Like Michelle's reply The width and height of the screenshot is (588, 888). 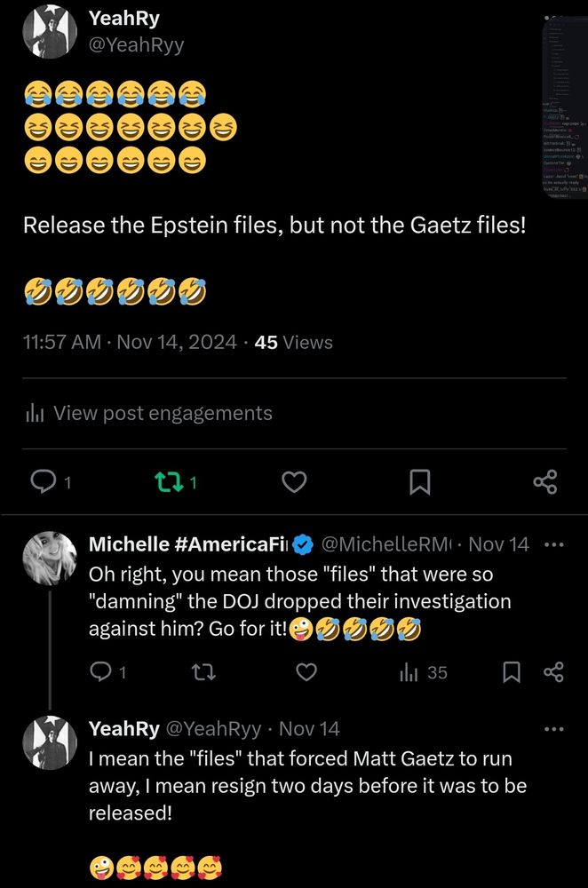click(x=306, y=672)
